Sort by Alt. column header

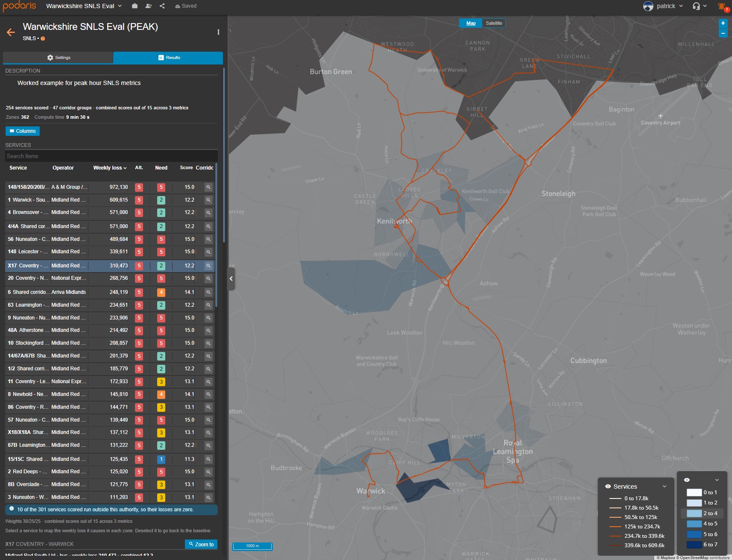(x=139, y=168)
